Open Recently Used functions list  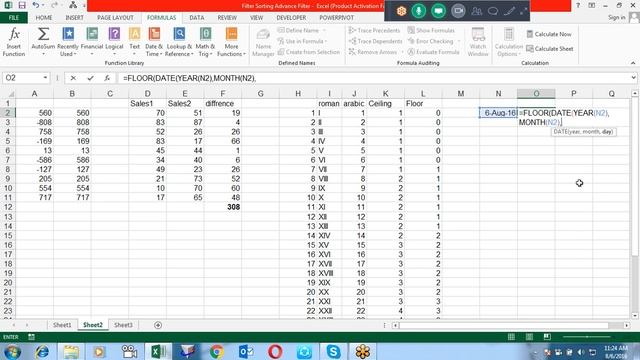(x=68, y=42)
